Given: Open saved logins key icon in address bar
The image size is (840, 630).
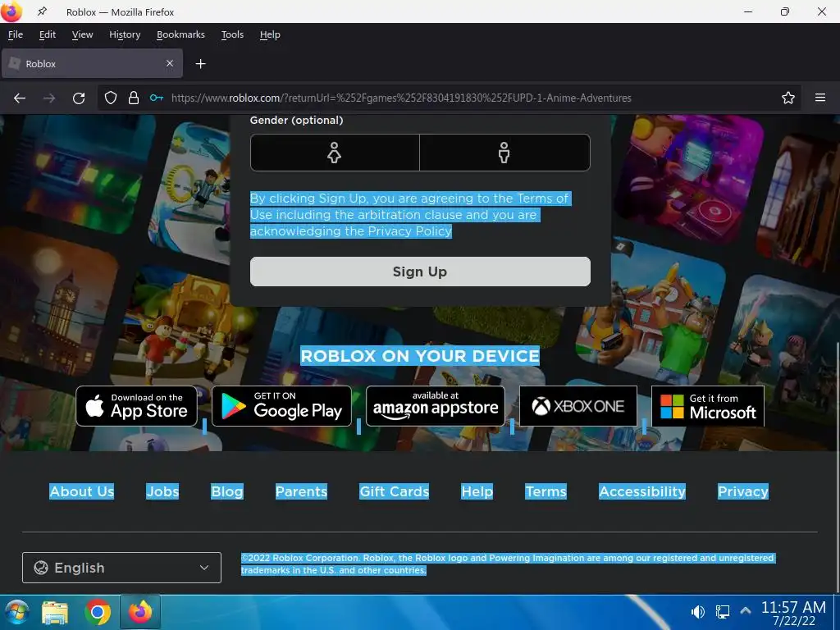Looking at the screenshot, I should tap(157, 98).
